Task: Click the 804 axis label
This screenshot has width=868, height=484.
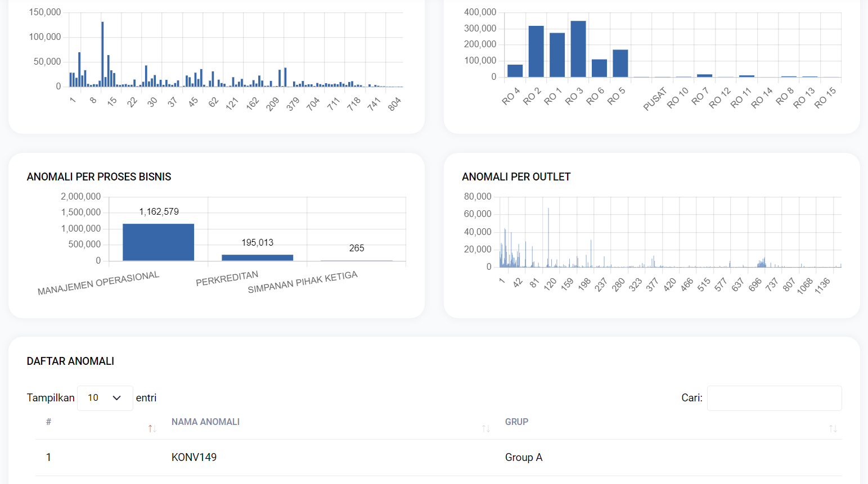Action: click(394, 104)
